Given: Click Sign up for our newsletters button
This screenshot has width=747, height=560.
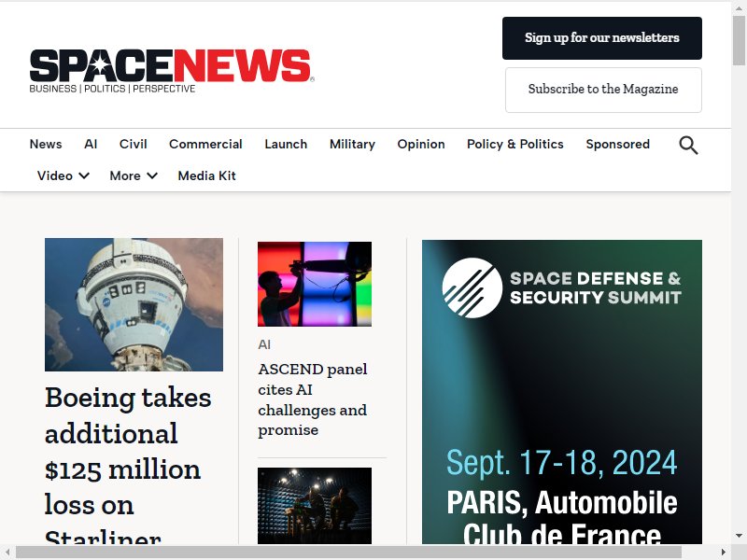Looking at the screenshot, I should [x=602, y=38].
